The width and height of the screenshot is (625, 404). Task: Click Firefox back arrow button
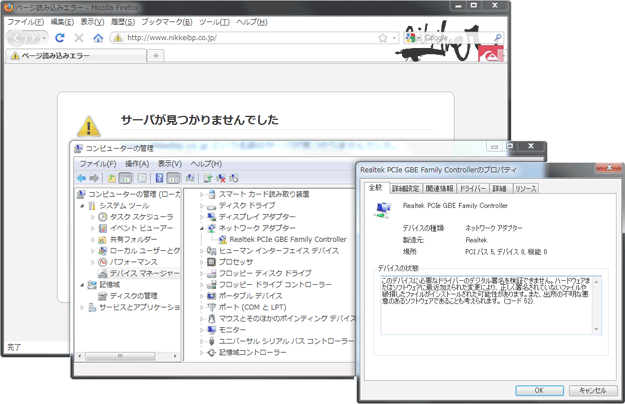[x=16, y=38]
